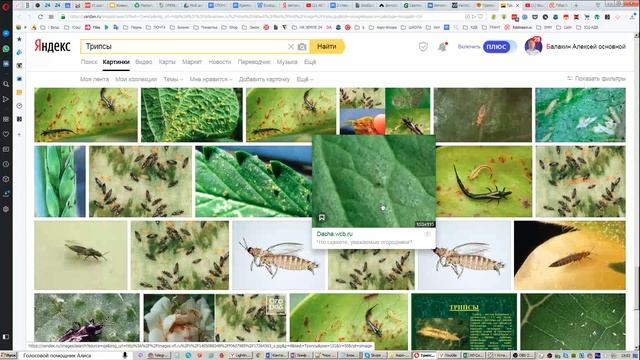Image resolution: width=640 pixels, height=360 pixels.
Task: Click the Найти search button
Action: 327,47
